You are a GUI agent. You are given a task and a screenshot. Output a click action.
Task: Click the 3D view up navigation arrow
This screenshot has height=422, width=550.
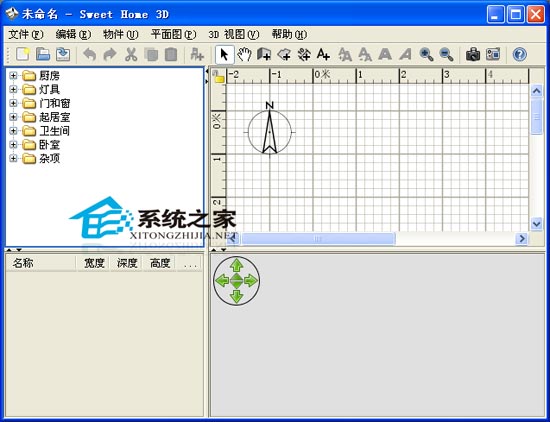pyautogui.click(x=237, y=266)
